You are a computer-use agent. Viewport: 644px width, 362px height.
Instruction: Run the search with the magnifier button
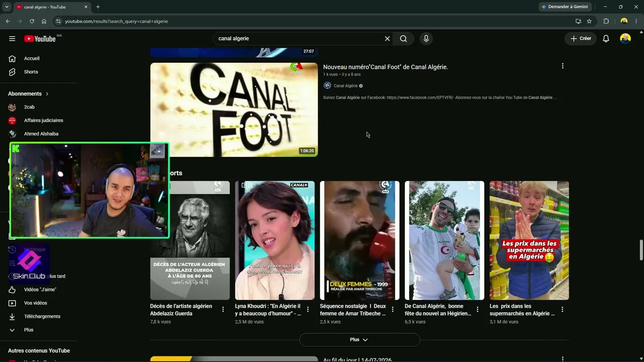point(404,39)
